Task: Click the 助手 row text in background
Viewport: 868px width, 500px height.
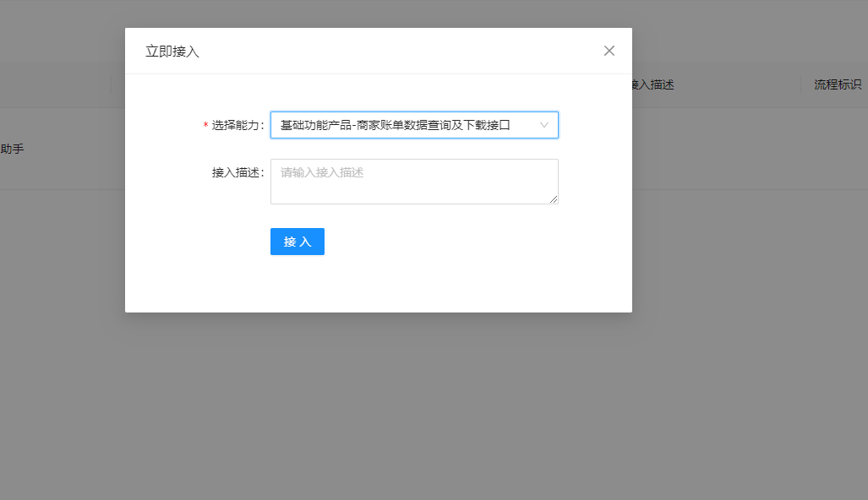Action: click(12, 149)
